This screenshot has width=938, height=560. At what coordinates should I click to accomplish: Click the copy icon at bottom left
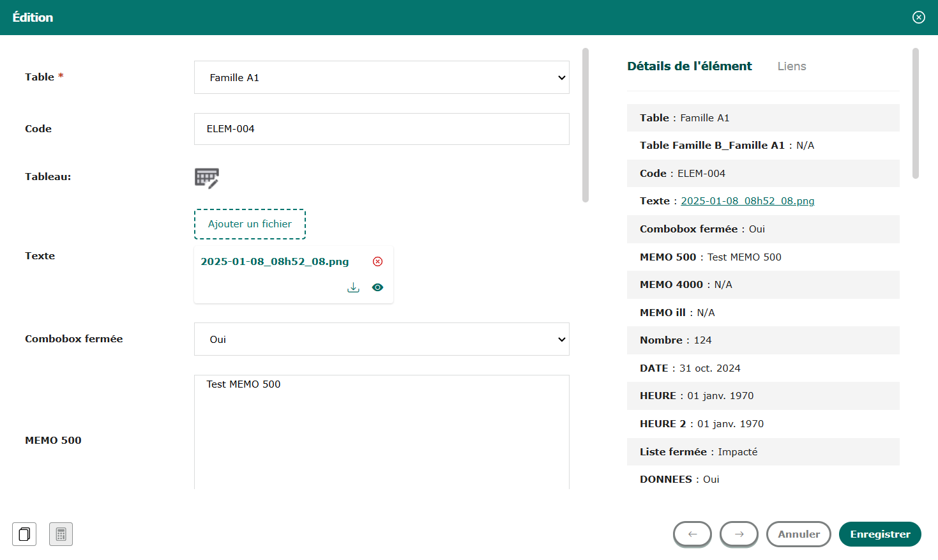click(x=24, y=534)
